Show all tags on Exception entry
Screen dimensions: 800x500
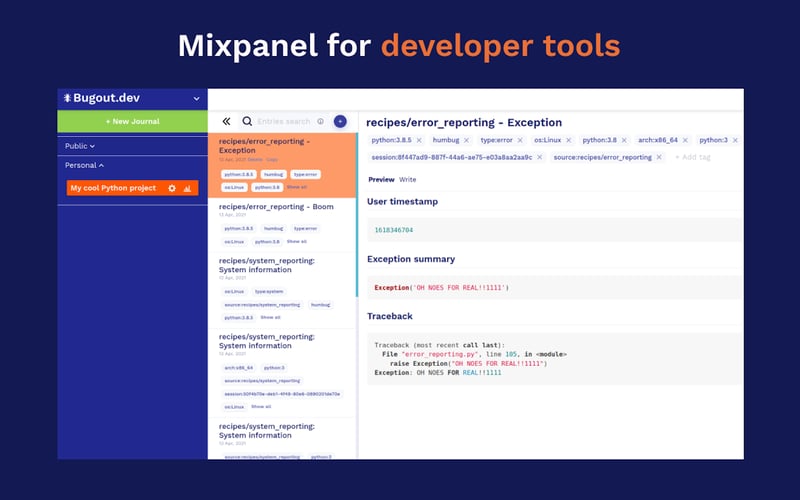(297, 187)
